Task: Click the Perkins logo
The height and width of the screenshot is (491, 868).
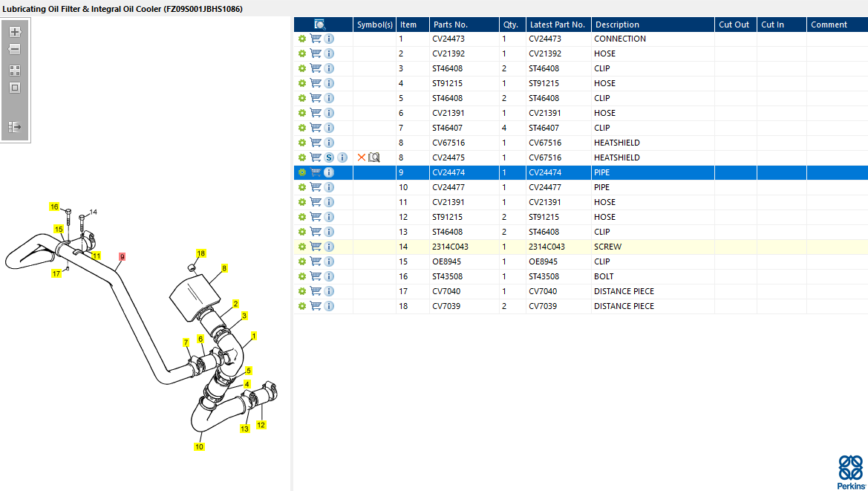Action: tap(851, 472)
